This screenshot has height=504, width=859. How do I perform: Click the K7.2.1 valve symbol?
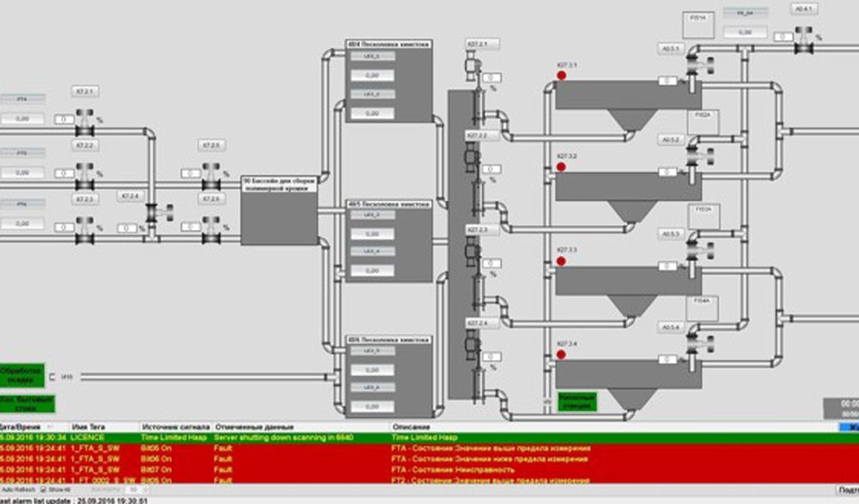tap(84, 124)
